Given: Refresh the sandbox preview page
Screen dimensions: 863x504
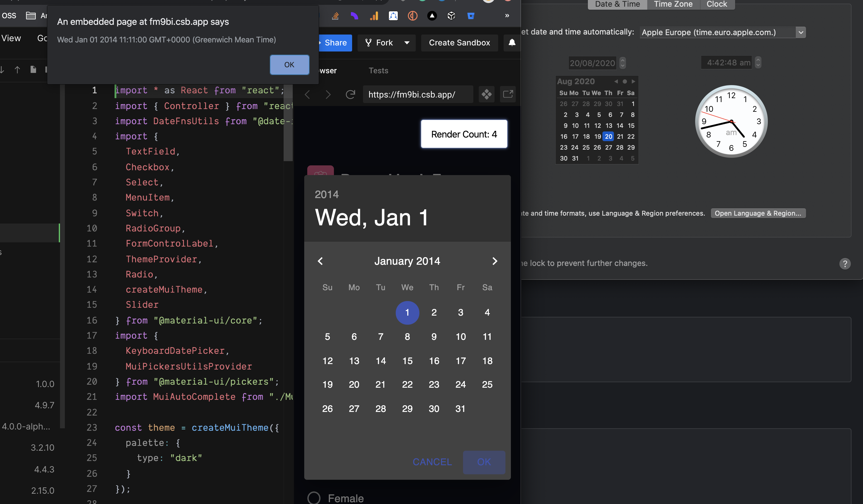Looking at the screenshot, I should [350, 94].
